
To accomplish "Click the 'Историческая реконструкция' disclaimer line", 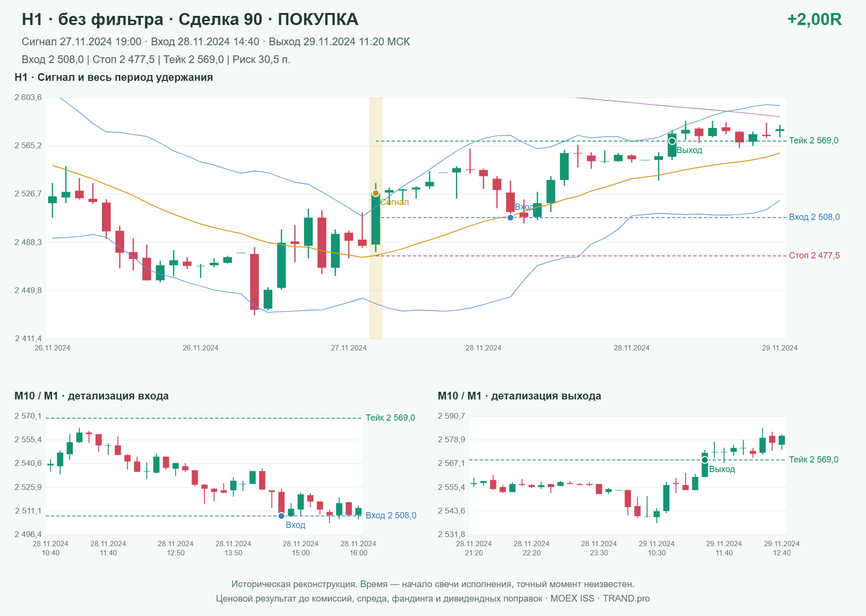I will click(x=433, y=584).
